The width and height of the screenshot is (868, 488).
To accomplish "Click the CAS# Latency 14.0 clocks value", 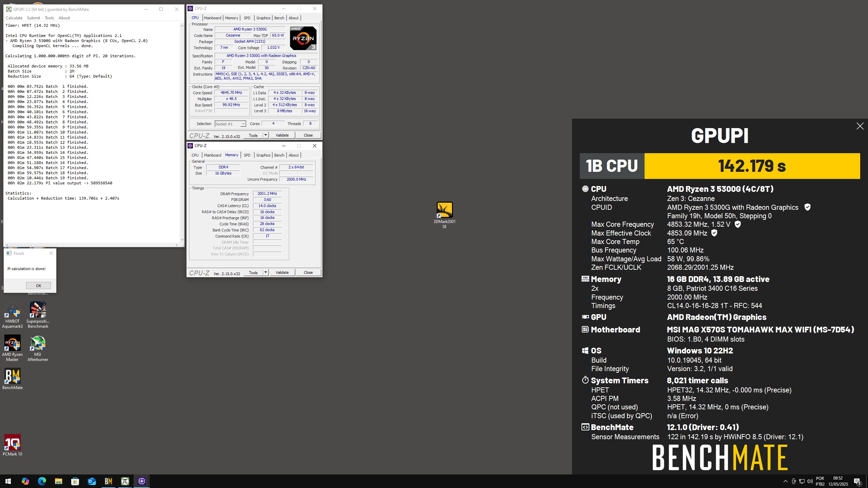I will click(x=267, y=206).
